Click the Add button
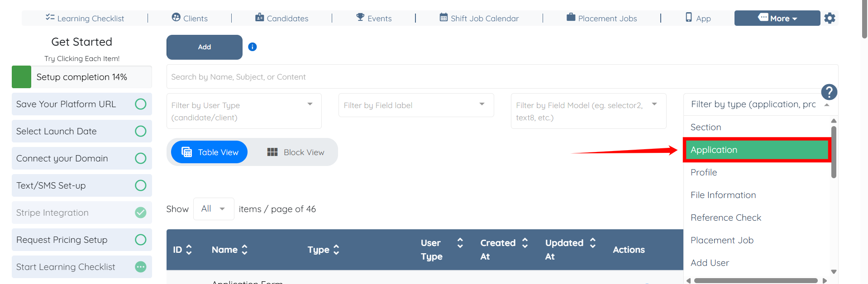 (205, 47)
